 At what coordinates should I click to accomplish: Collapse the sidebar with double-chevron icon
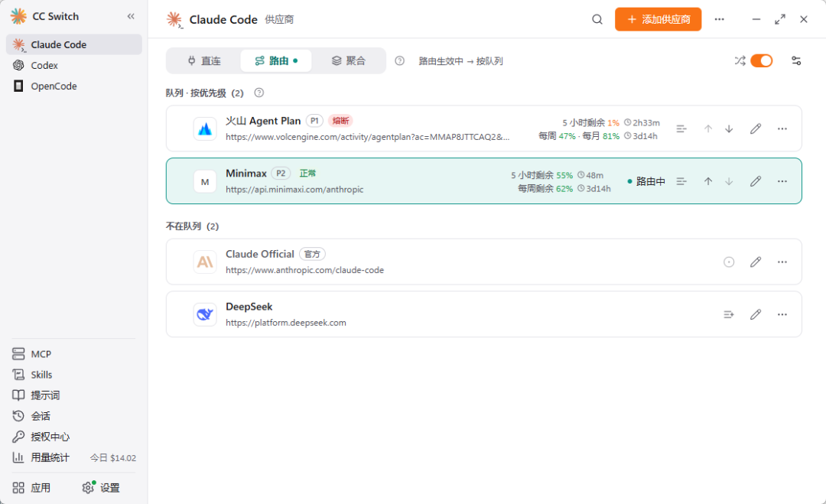131,16
